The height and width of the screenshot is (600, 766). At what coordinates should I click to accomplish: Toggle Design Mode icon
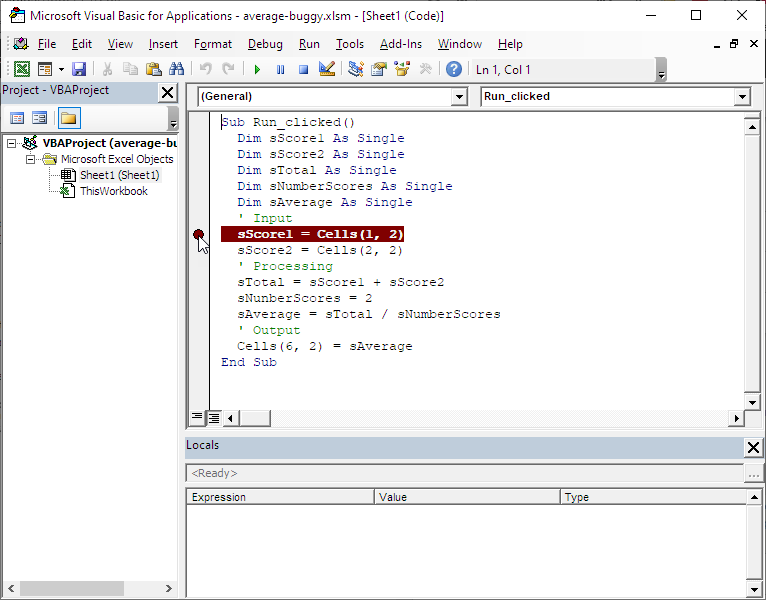(x=326, y=69)
